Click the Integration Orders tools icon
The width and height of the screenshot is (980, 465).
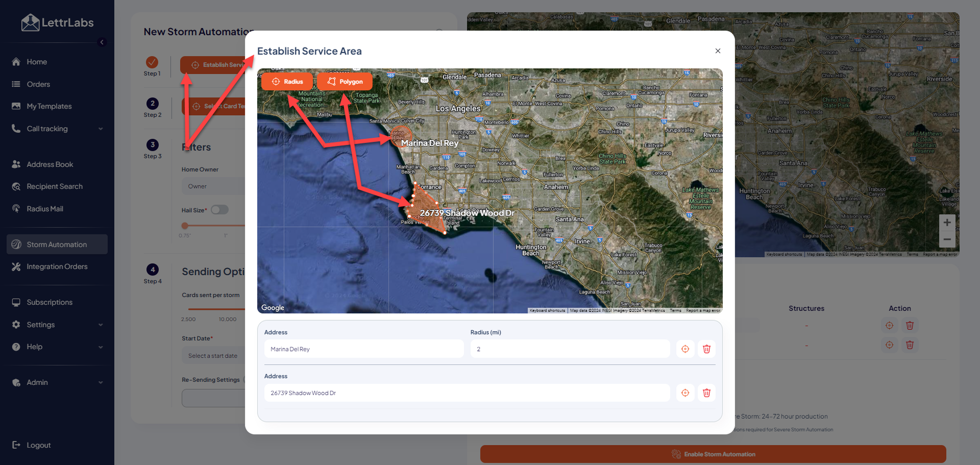coord(16,267)
